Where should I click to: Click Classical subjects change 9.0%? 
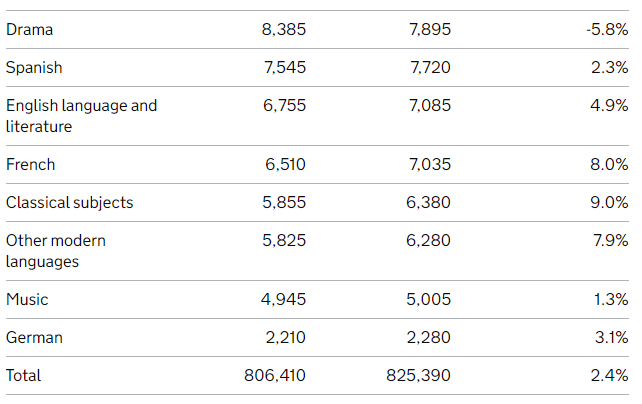click(609, 203)
